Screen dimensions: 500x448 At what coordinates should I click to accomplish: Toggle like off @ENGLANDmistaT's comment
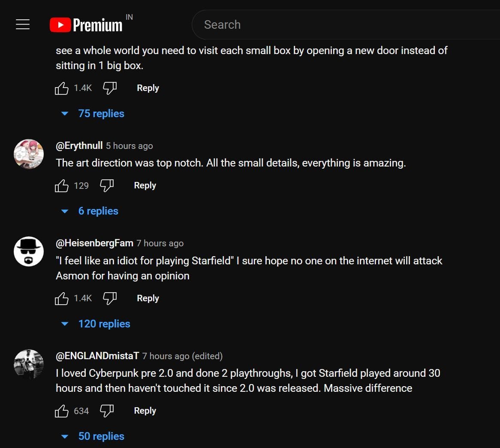(x=62, y=411)
